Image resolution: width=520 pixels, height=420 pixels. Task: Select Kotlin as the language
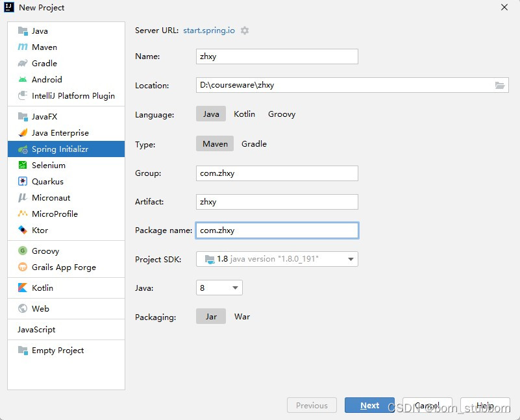point(244,114)
